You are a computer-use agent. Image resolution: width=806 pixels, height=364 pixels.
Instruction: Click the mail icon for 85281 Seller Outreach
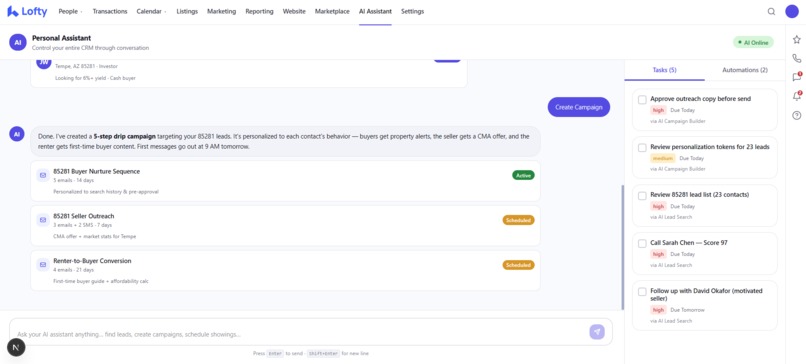[43, 220]
